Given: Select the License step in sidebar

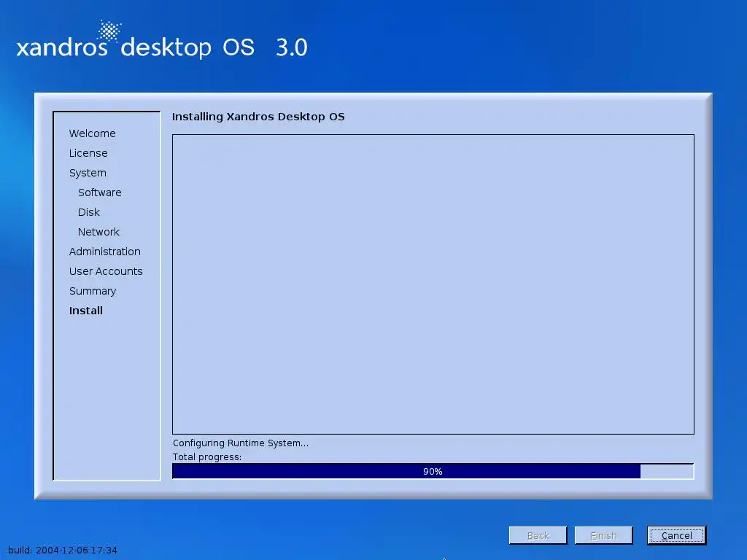Looking at the screenshot, I should [88, 153].
